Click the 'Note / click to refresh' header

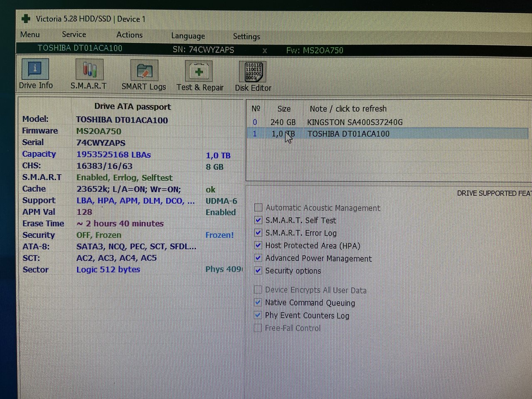point(348,109)
